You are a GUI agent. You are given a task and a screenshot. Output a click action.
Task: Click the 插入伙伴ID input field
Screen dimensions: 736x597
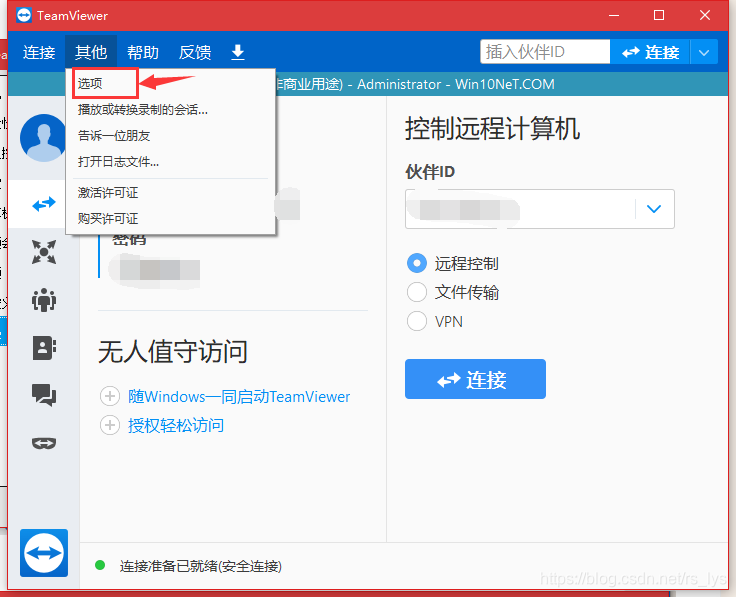545,52
